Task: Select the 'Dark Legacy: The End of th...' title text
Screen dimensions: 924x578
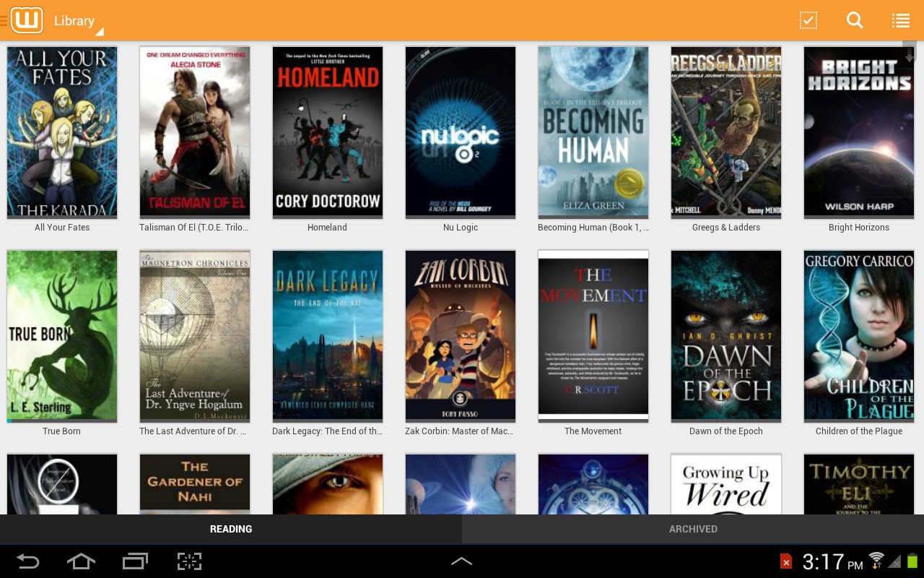Action: 328,431
